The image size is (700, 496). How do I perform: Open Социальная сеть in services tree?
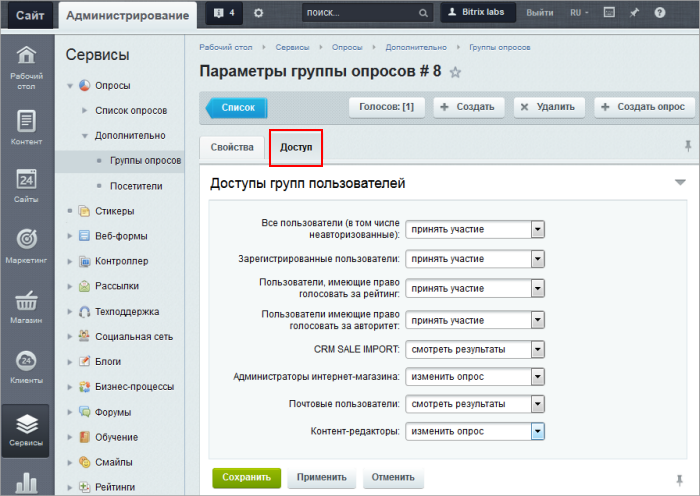[x=134, y=337]
